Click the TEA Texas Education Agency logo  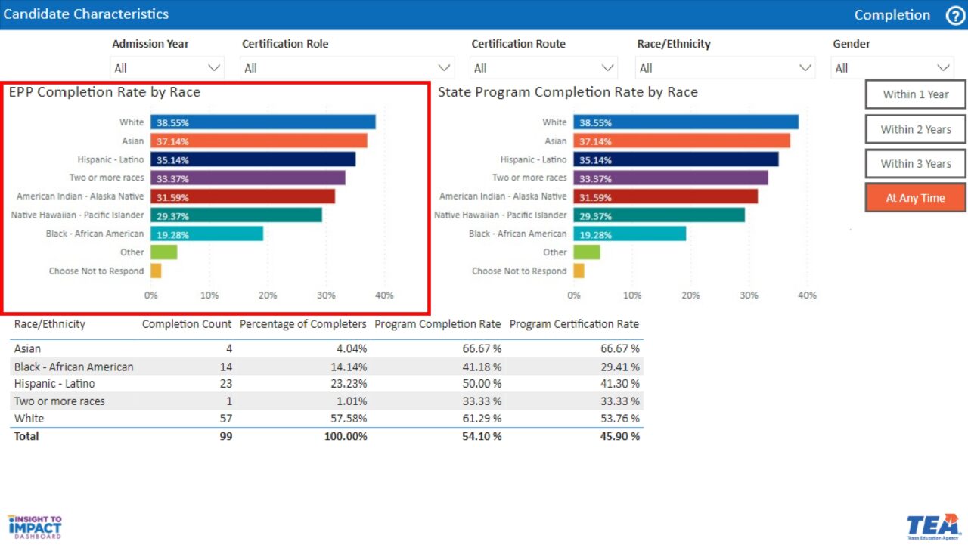click(933, 527)
